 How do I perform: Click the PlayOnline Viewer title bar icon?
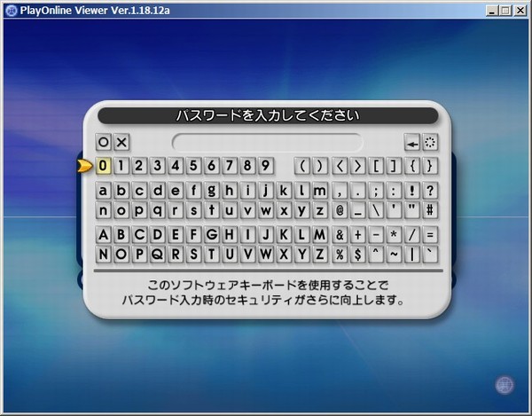(x=11, y=11)
